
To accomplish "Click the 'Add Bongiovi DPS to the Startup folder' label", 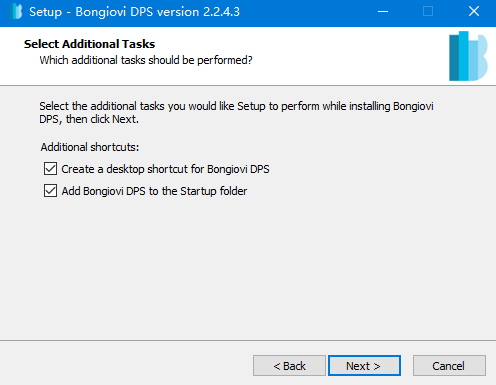I will coord(154,191).
